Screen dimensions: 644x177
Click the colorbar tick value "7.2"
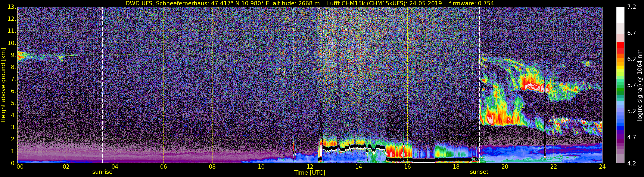[632, 7]
